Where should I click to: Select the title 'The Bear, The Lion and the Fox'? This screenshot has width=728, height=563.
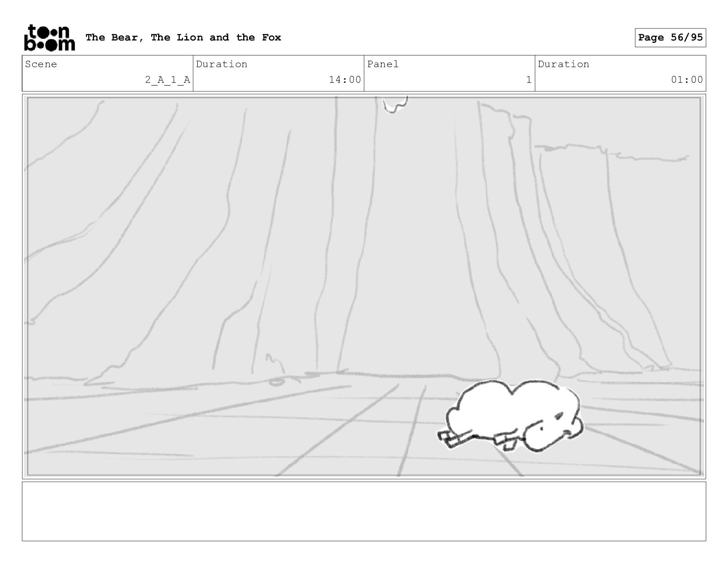[x=183, y=38]
